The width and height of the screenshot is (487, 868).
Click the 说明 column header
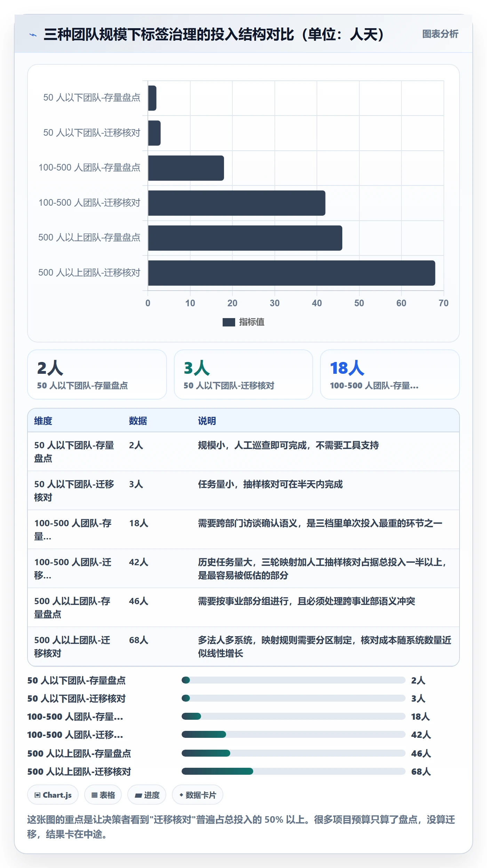point(207,421)
